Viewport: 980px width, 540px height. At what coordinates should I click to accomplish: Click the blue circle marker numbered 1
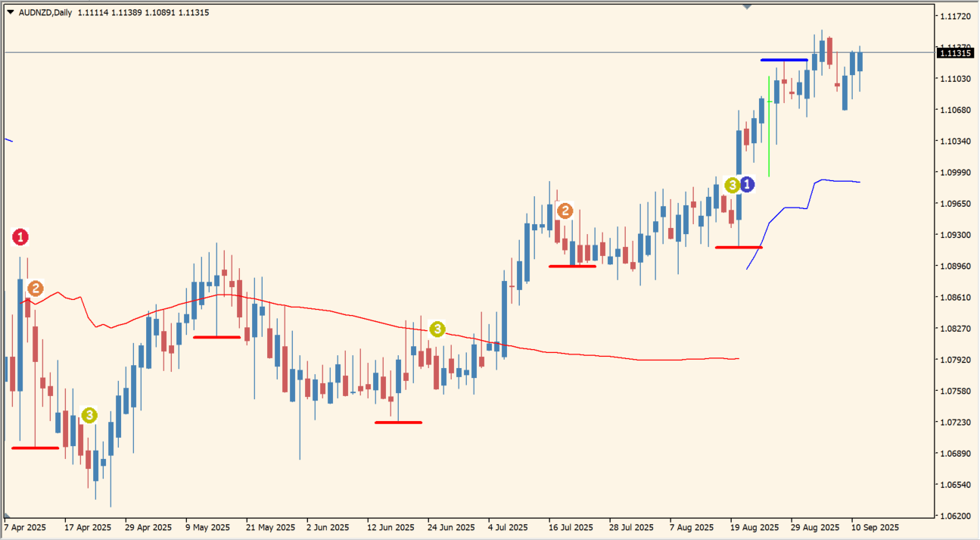[747, 184]
